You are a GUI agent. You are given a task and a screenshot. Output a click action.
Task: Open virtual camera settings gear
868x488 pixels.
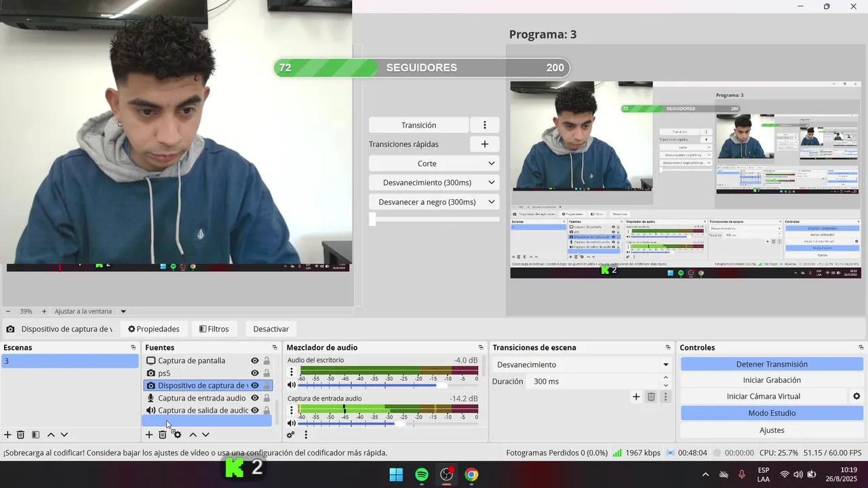pyautogui.click(x=856, y=396)
